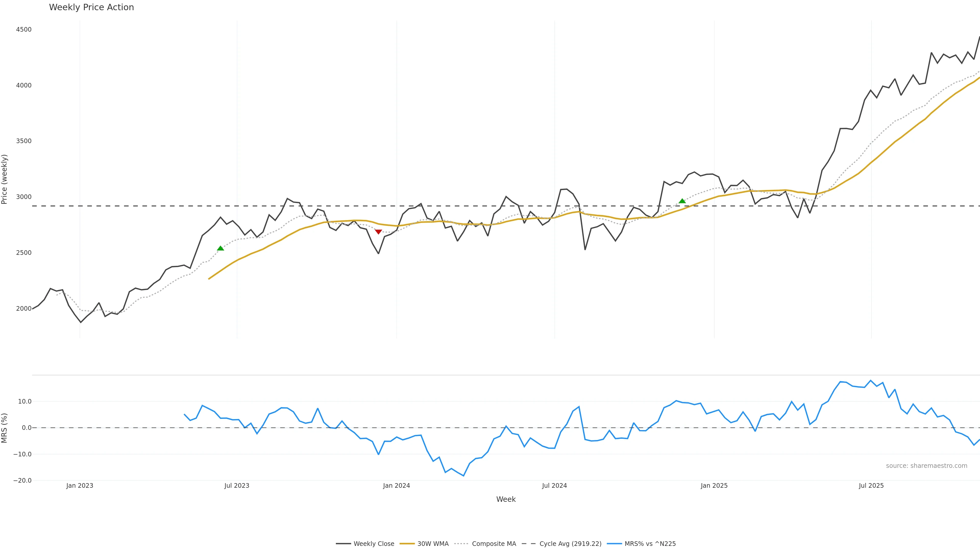Click the gold 30W WMA legend line sample
This screenshot has width=980, height=551.
point(407,544)
